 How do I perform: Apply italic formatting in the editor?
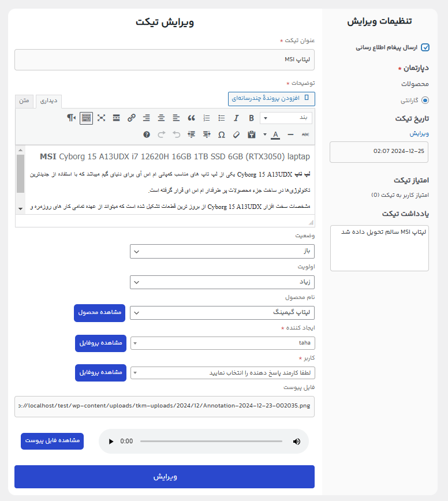[x=236, y=118]
